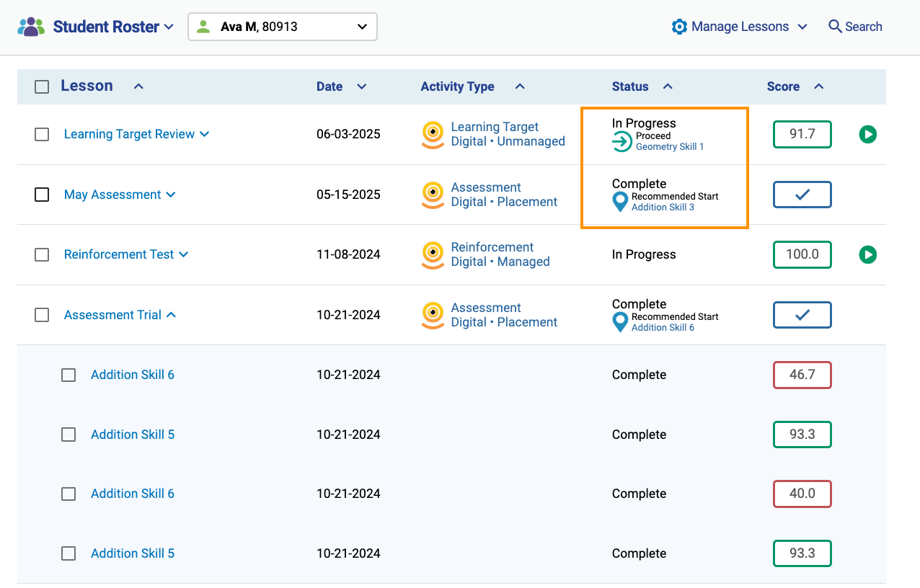Open the Addition Skill 6 recommended start link
Image resolution: width=920 pixels, height=588 pixels.
[x=663, y=328]
